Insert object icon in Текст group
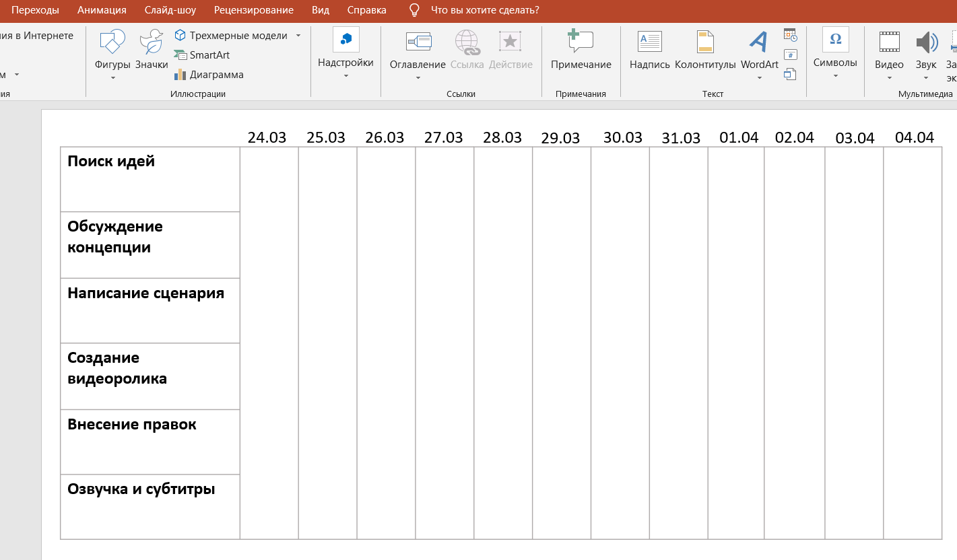The height and width of the screenshot is (560, 957). (x=791, y=74)
